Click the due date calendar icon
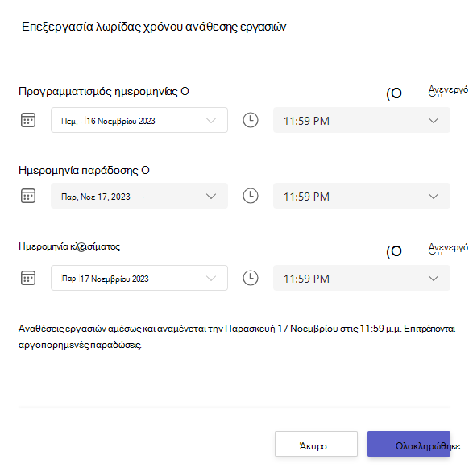 tap(28, 196)
